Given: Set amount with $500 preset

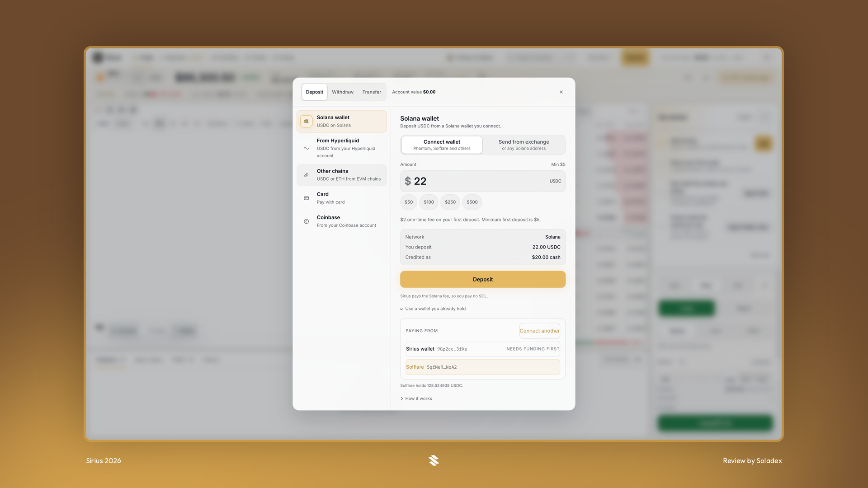Looking at the screenshot, I should 472,202.
